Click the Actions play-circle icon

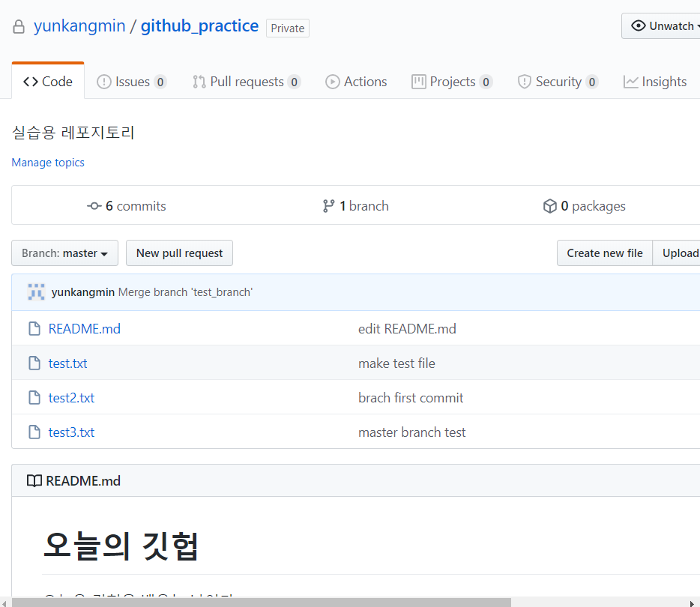[333, 82]
